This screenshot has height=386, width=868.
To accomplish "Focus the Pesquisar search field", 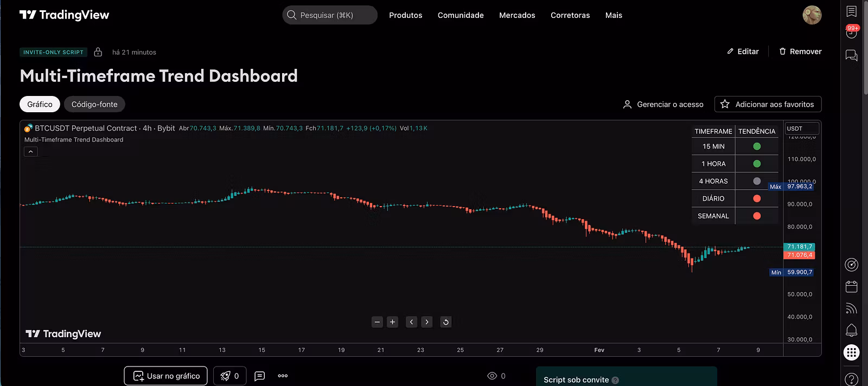I will (330, 15).
